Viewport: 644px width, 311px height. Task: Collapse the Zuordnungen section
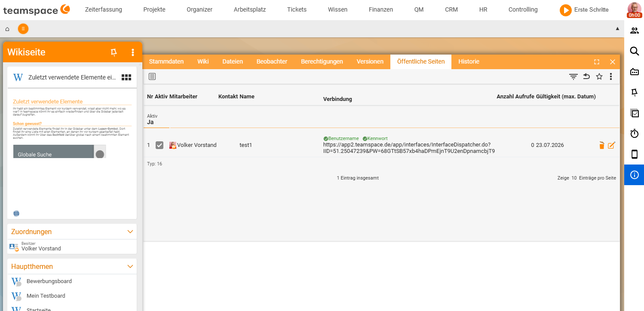click(131, 232)
